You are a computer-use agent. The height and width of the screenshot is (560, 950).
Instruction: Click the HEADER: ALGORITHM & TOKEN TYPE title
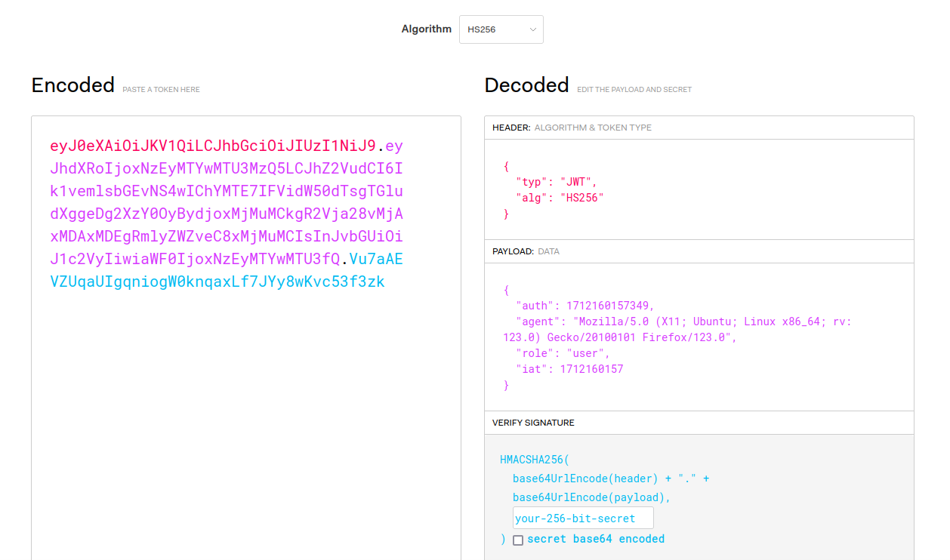tap(572, 128)
